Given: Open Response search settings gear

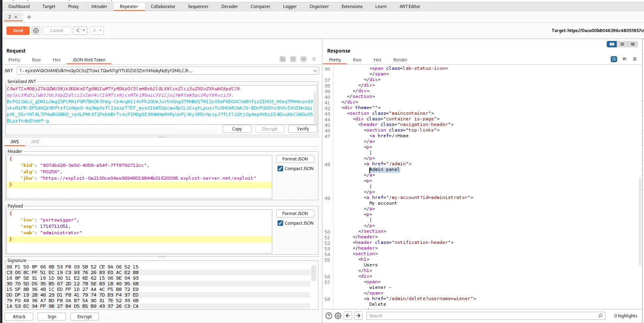Looking at the screenshot, I should tap(338, 316).
